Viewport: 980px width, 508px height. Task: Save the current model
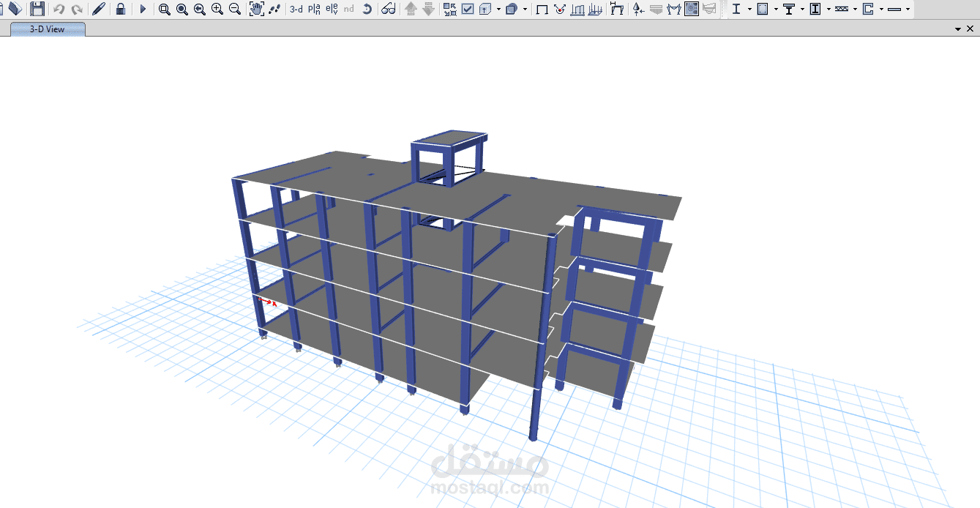[37, 9]
